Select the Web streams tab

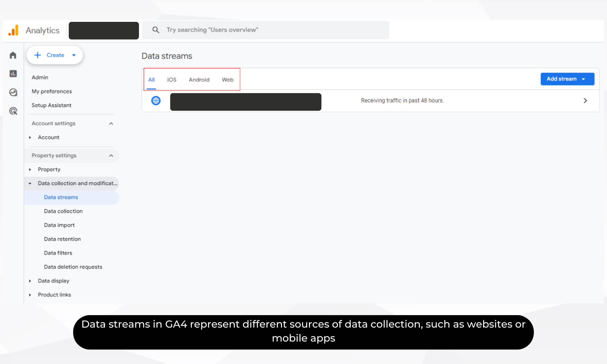pyautogui.click(x=228, y=80)
